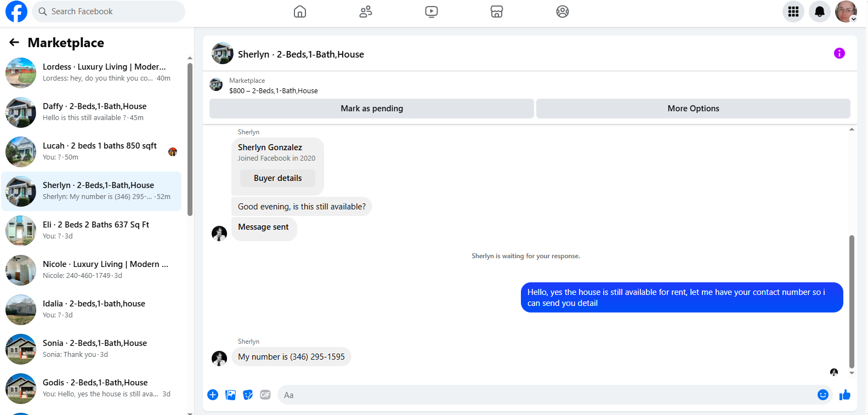Viewport: 868px width, 415px height.
Task: Open the Marketplace storefront tab icon
Action: click(x=497, y=12)
